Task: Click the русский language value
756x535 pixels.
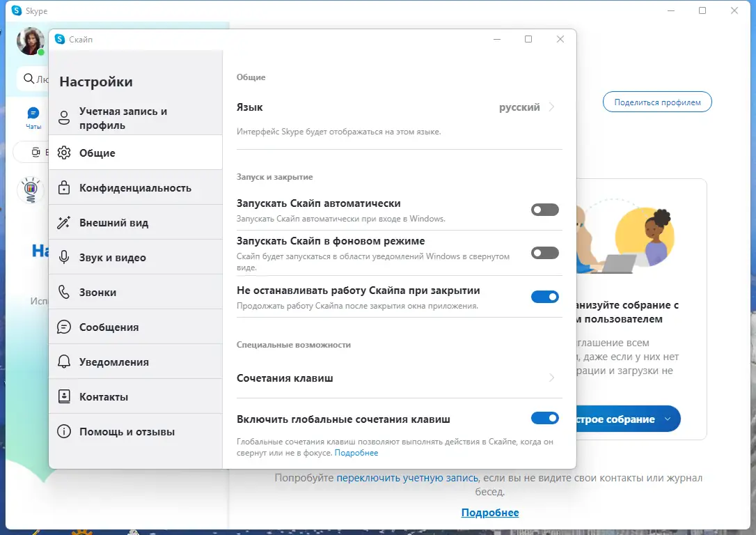Action: coord(519,107)
